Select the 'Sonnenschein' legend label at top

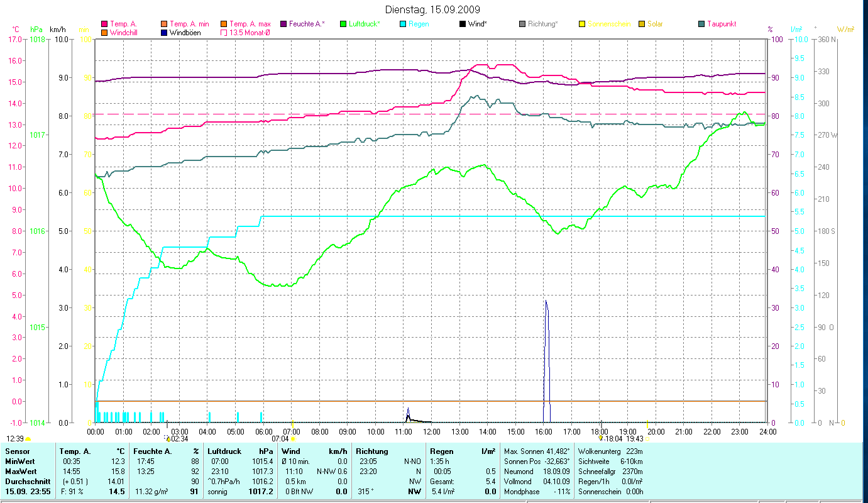pos(608,24)
